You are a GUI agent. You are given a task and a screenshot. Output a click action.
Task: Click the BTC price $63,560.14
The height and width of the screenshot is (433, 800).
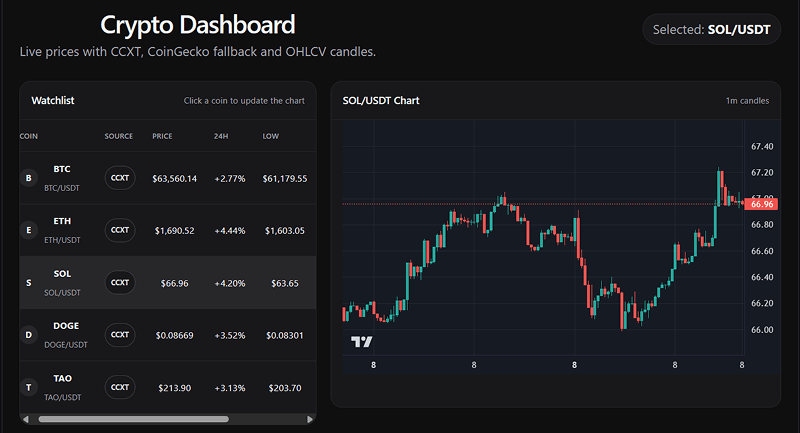click(x=174, y=179)
